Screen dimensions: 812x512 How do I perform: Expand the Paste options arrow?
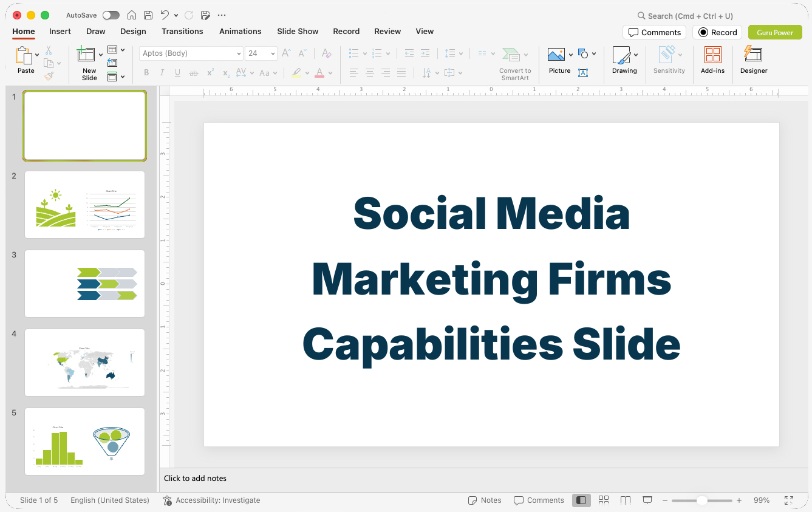click(x=37, y=55)
